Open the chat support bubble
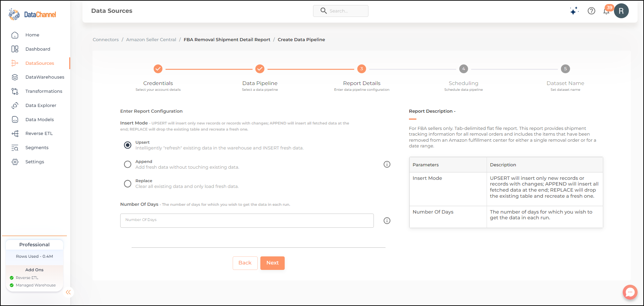This screenshot has width=644, height=306. 630,292
